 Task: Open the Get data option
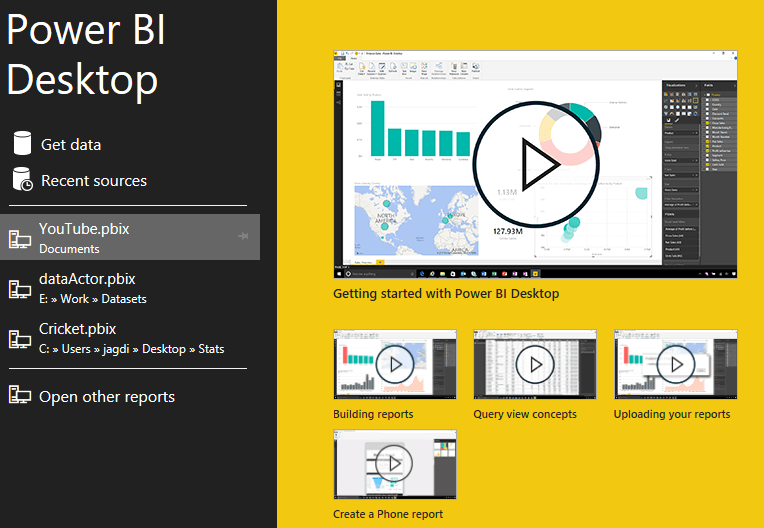pos(71,144)
